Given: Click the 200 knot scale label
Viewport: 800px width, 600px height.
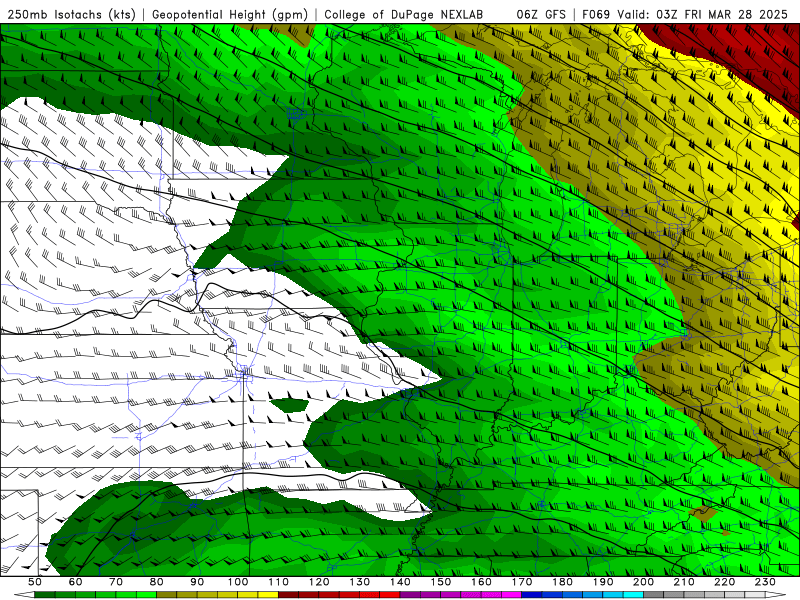Looking at the screenshot, I should 643,582.
